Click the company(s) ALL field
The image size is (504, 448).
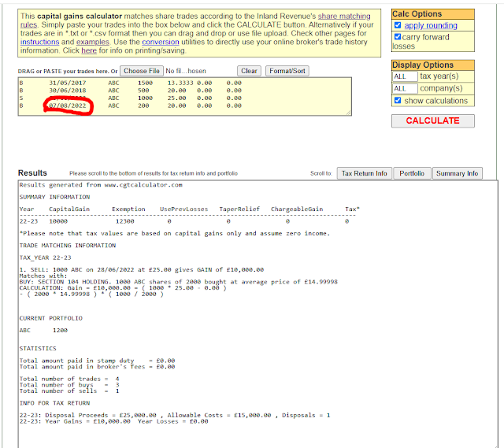(x=405, y=88)
